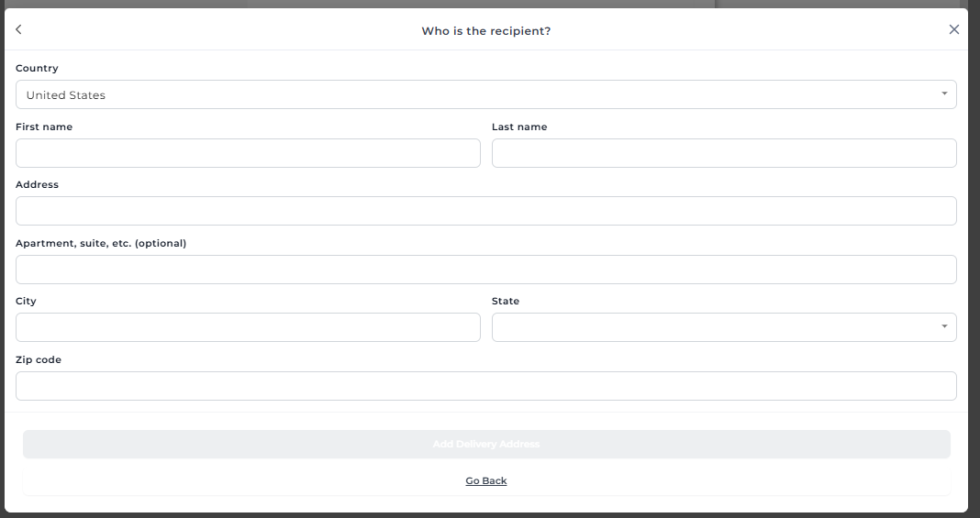The width and height of the screenshot is (980, 518).
Task: Follow the Go Back link
Action: tap(486, 481)
